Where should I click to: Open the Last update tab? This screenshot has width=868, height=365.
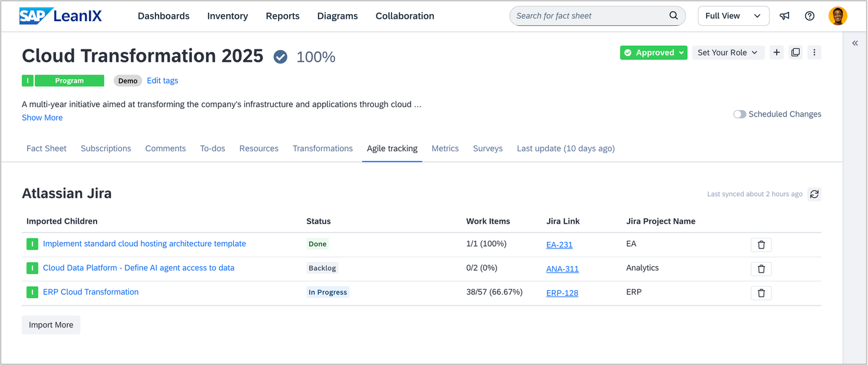(566, 148)
